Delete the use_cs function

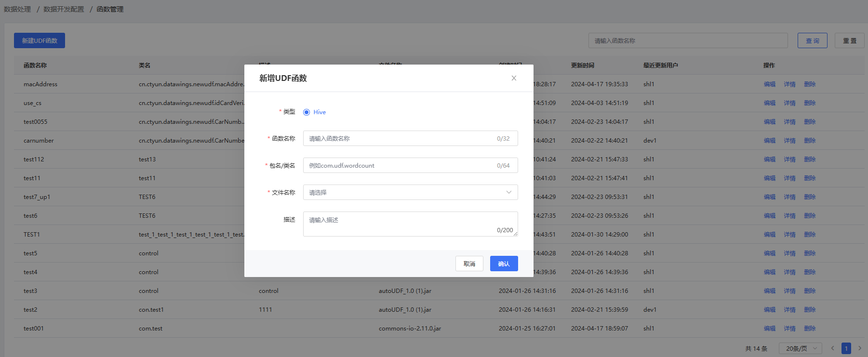[x=810, y=103]
